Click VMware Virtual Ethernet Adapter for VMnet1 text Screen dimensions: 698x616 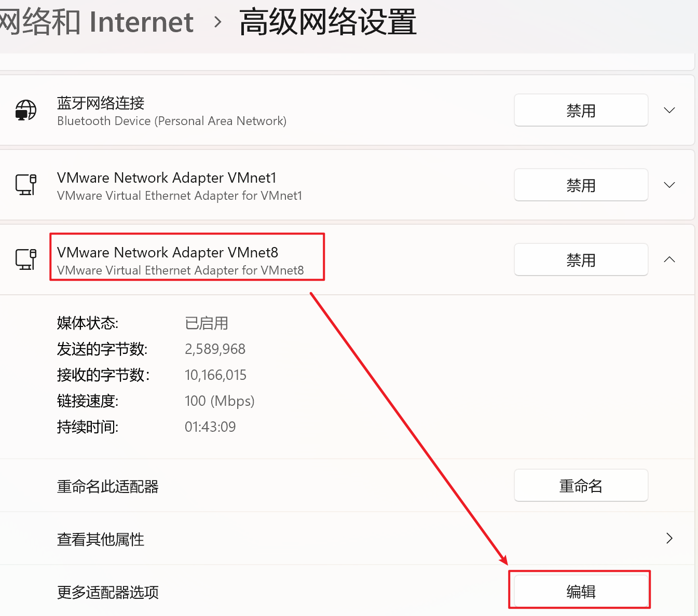[180, 196]
